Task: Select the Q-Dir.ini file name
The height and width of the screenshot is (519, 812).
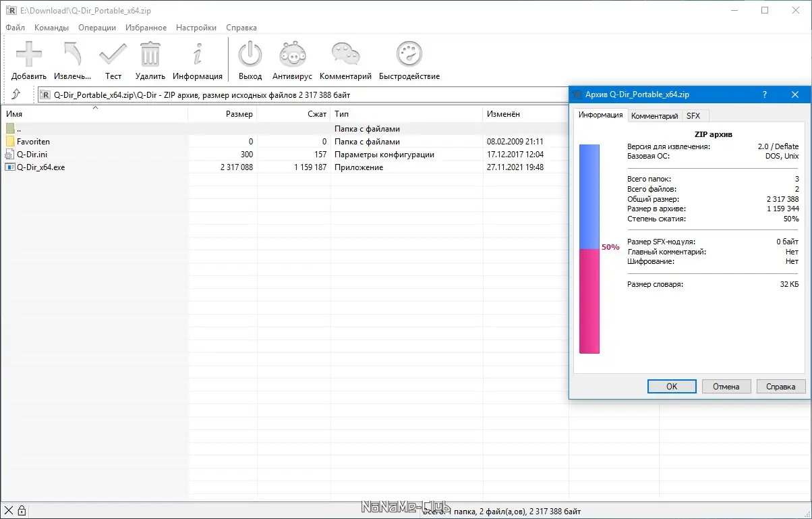Action: pyautogui.click(x=32, y=155)
